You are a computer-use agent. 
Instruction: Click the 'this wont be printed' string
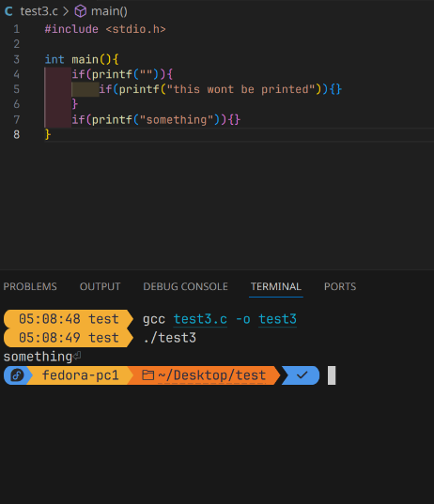coord(240,89)
